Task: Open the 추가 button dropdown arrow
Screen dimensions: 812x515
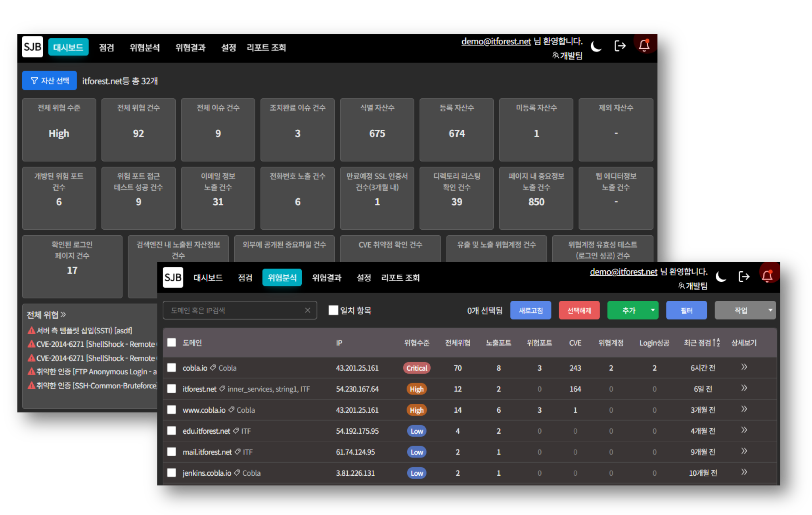Action: (x=653, y=310)
